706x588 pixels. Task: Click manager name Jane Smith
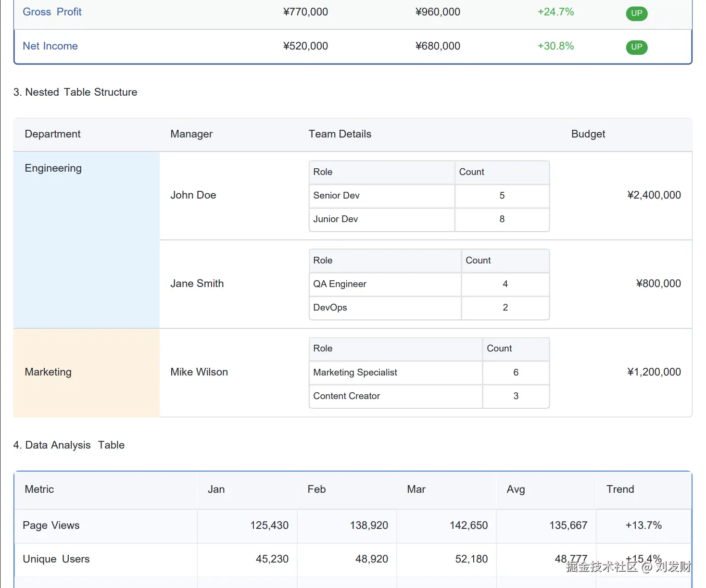pyautogui.click(x=197, y=284)
